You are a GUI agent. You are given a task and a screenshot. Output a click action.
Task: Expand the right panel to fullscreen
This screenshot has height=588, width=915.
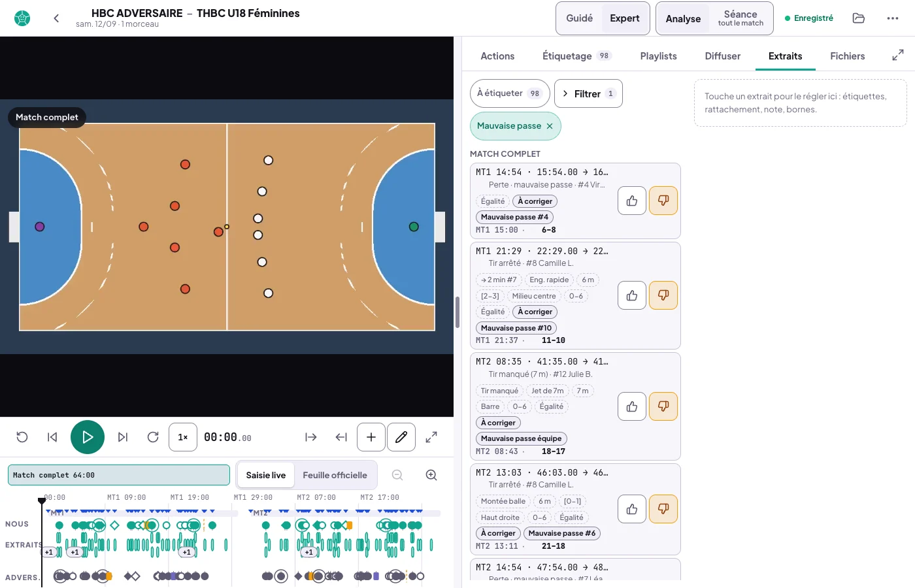[898, 56]
